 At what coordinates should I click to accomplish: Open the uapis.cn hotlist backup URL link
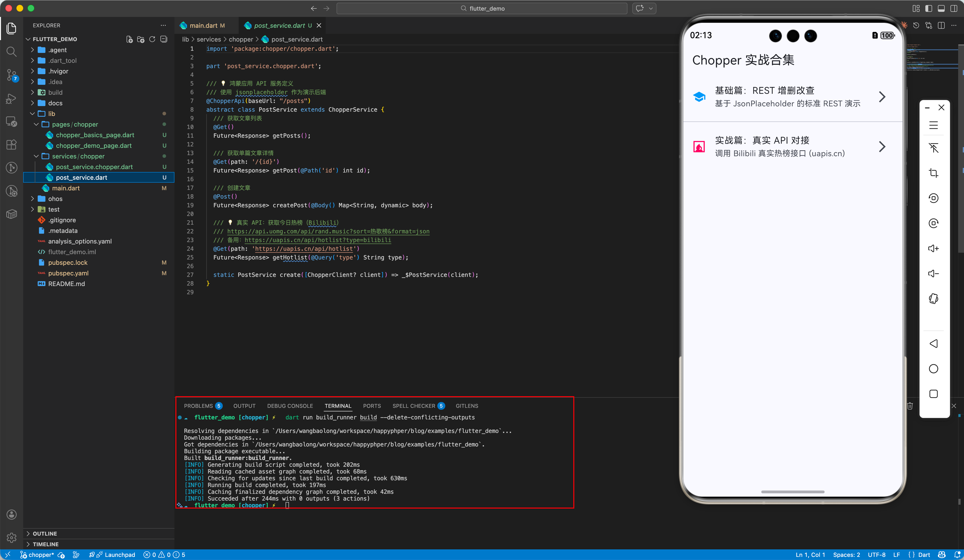click(x=317, y=240)
